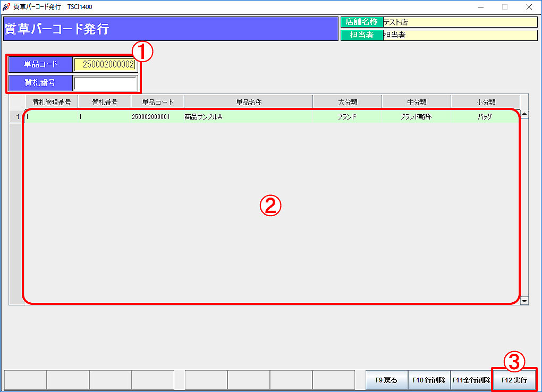
Task: Click the application icon in title bar
Action: [6, 6]
